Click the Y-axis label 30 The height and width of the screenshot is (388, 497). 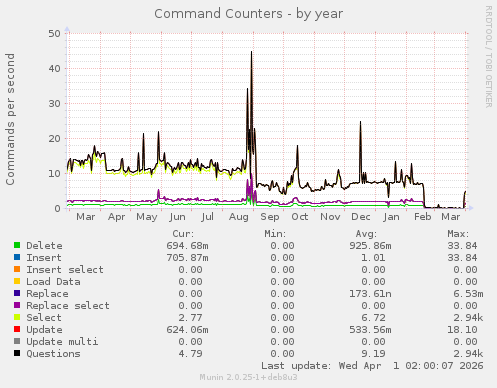[54, 104]
